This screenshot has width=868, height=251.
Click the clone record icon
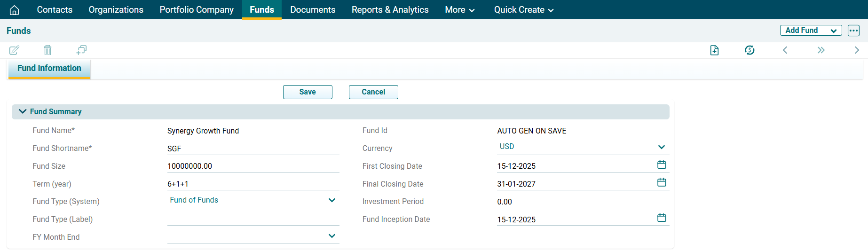tap(81, 50)
